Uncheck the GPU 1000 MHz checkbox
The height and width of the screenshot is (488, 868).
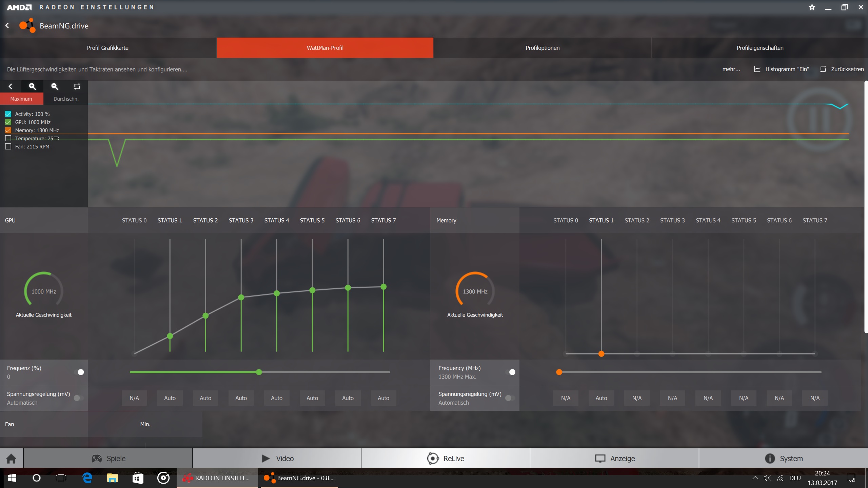(x=8, y=122)
